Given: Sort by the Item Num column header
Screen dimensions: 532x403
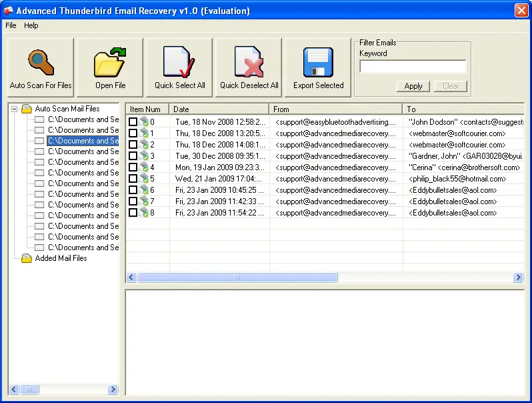Looking at the screenshot, I should coord(147,109).
